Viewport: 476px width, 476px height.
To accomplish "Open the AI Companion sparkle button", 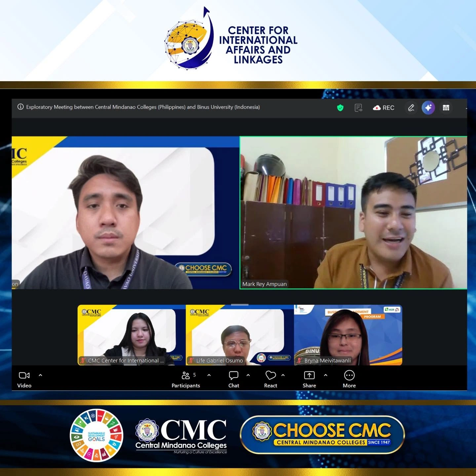I will (428, 108).
